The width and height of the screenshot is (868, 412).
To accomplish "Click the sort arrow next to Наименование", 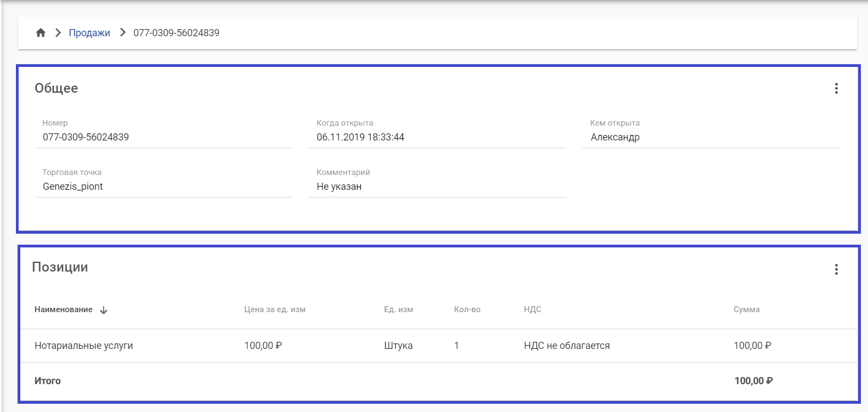I will [104, 310].
